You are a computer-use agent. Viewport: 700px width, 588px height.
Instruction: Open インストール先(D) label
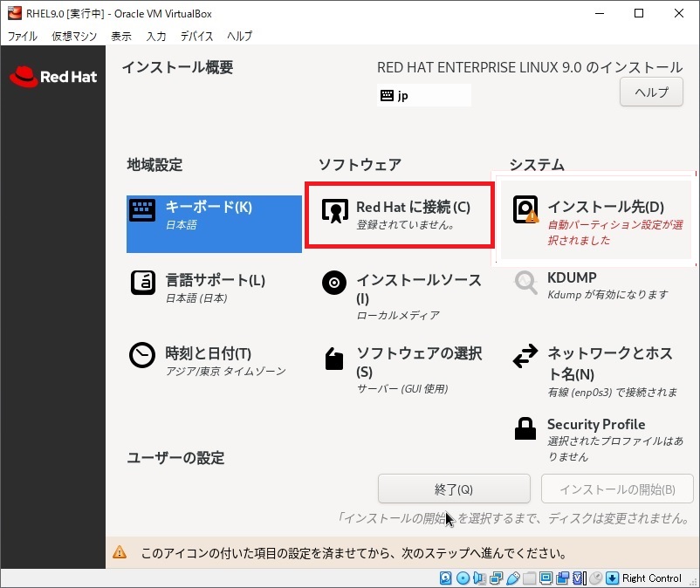click(x=606, y=207)
